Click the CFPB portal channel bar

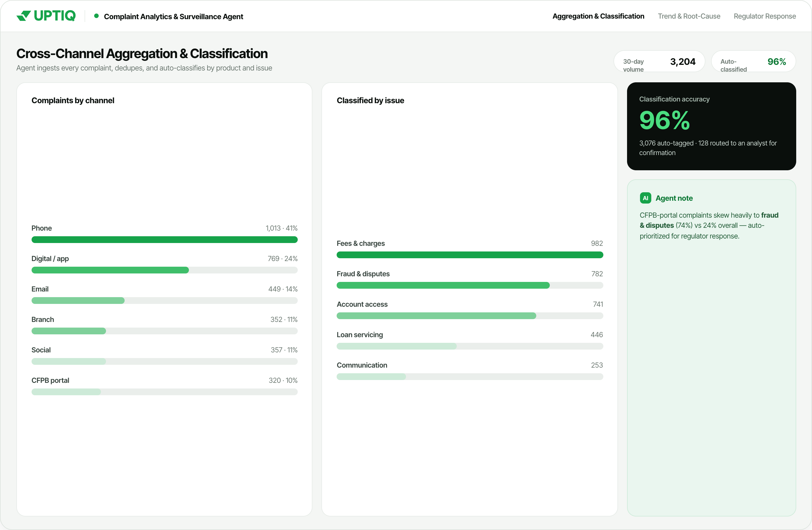pyautogui.click(x=164, y=392)
